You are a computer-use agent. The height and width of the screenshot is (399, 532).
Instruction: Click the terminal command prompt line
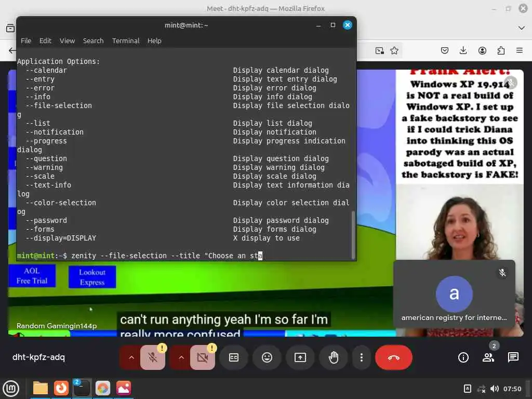(x=140, y=256)
